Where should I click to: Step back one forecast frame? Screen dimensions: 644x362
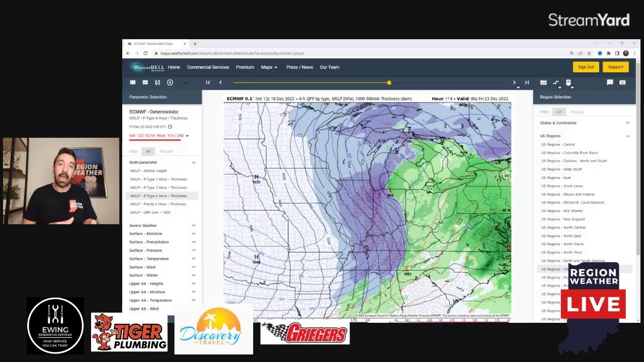tap(220, 82)
